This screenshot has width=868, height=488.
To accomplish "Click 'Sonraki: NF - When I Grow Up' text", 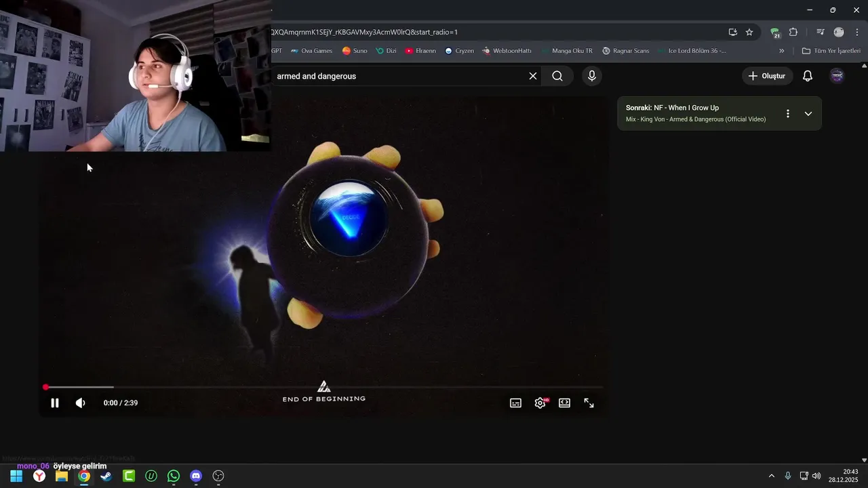I will (x=672, y=108).
